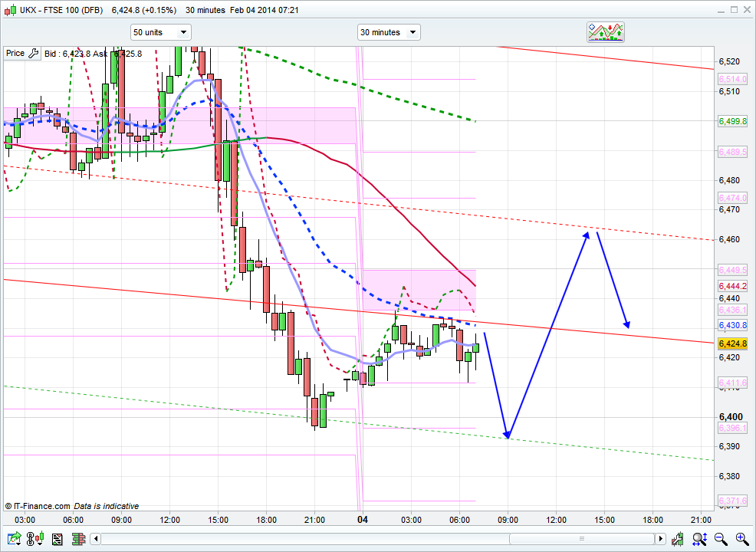
Task: Click the Price label button
Action: (15, 54)
